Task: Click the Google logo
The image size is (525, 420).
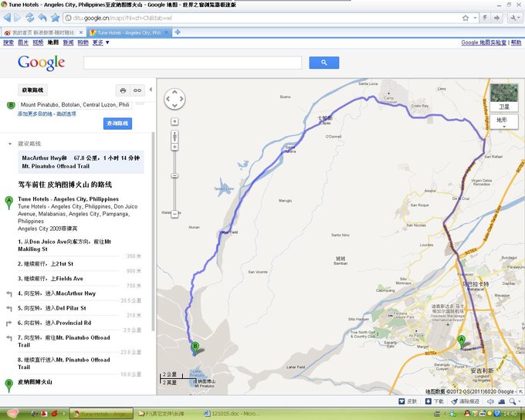Action: 41,63
